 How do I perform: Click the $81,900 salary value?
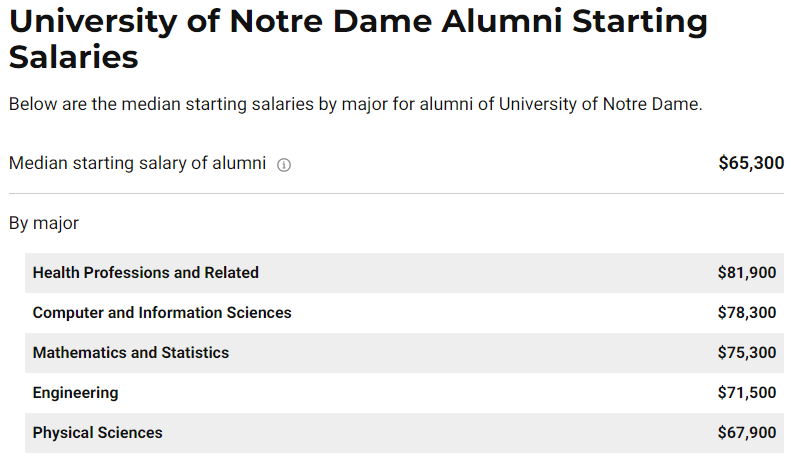(x=747, y=273)
